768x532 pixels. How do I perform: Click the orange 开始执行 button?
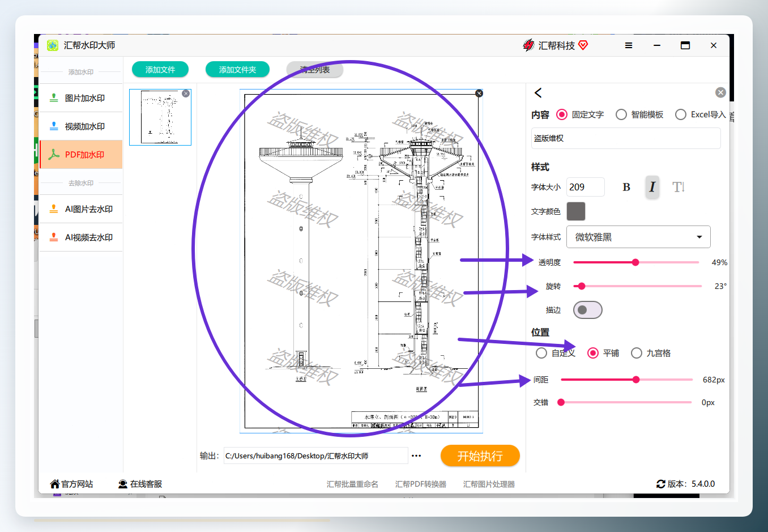click(480, 456)
